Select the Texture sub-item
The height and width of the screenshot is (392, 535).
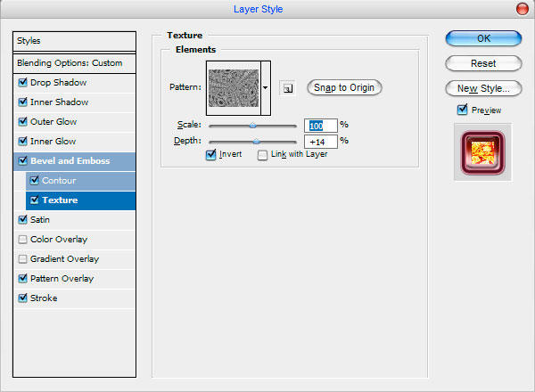point(80,200)
